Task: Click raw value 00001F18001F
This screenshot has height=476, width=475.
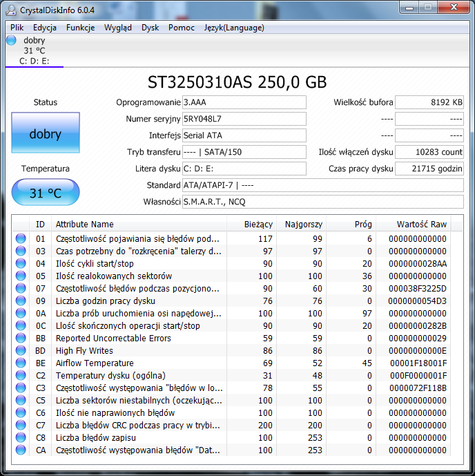Action: click(418, 363)
